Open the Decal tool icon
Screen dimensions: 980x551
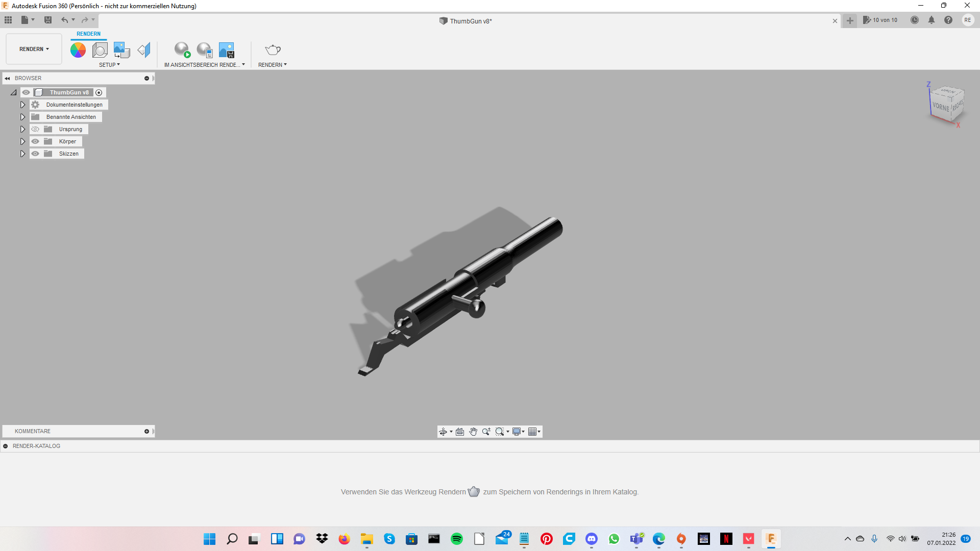point(121,49)
